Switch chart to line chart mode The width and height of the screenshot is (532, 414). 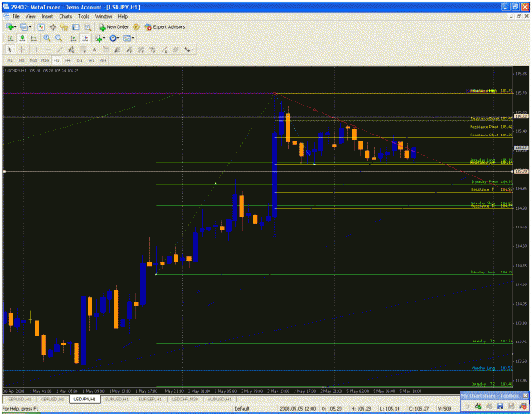pos(33,38)
